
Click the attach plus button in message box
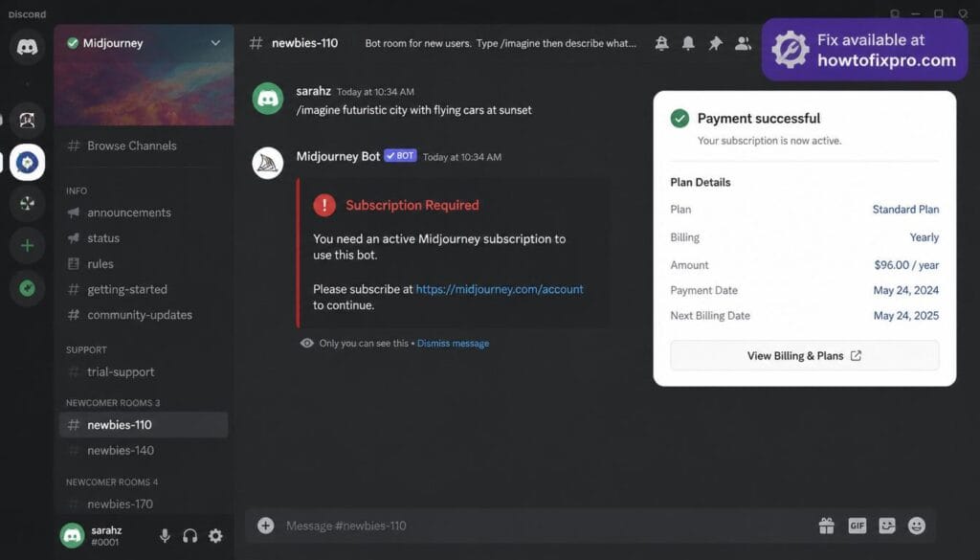(266, 526)
